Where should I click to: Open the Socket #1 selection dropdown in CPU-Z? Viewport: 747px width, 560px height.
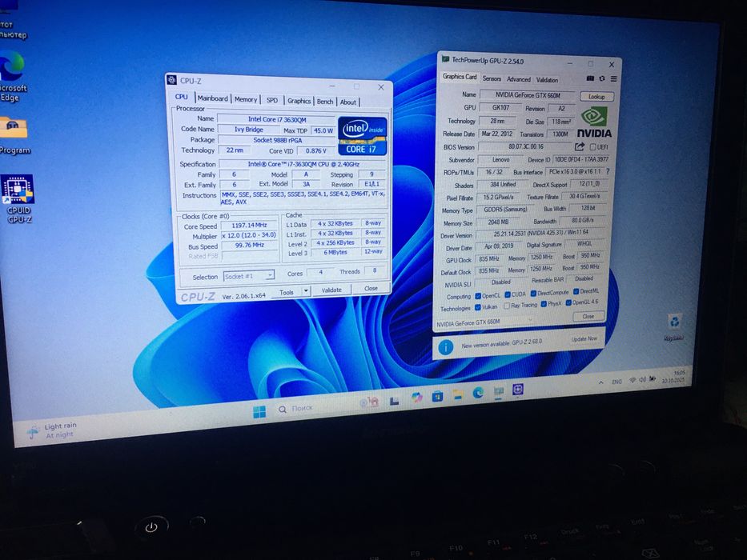click(249, 276)
